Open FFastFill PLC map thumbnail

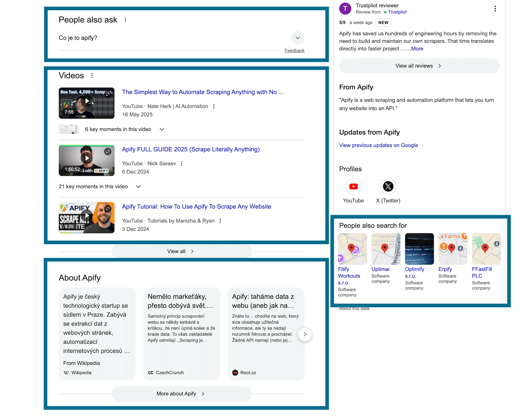[486, 249]
